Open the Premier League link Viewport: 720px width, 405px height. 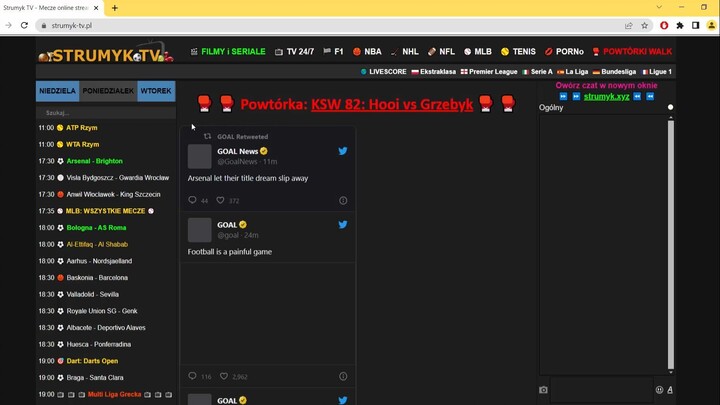492,72
